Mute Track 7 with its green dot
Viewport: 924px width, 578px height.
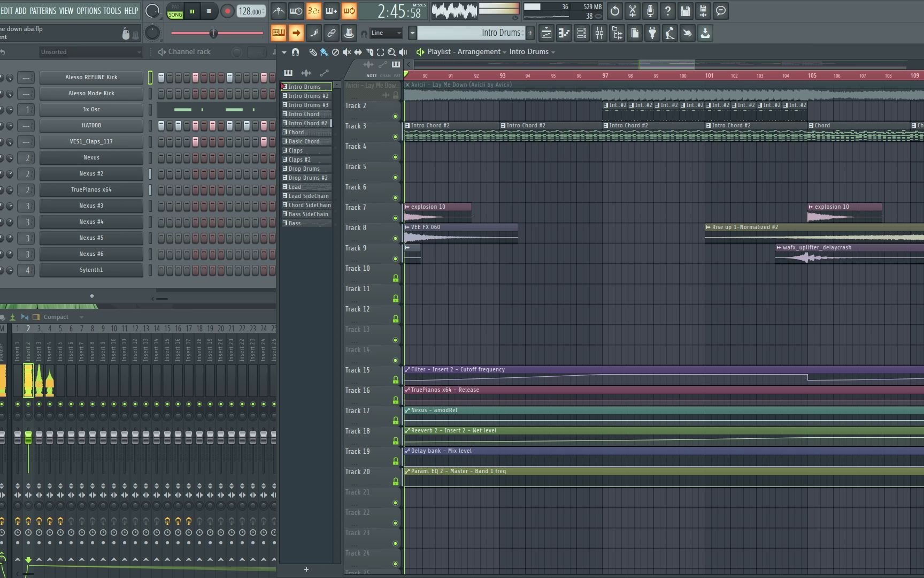click(395, 218)
